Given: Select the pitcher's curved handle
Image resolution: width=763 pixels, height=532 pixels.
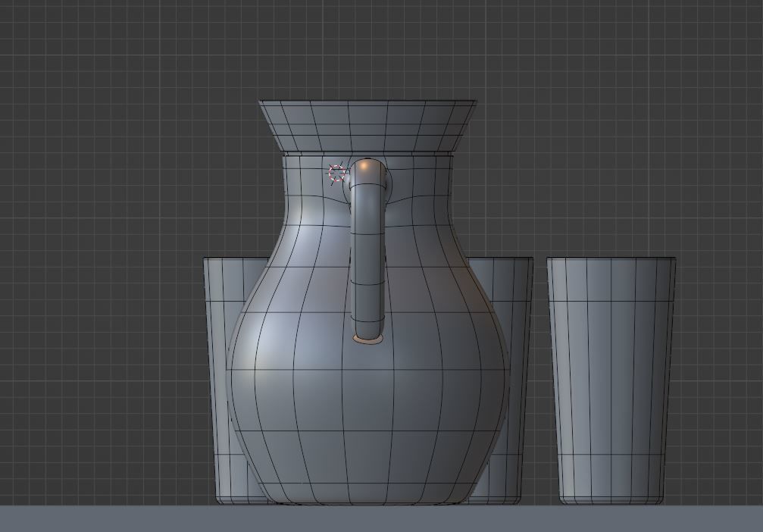Looking at the screenshot, I should (368, 251).
